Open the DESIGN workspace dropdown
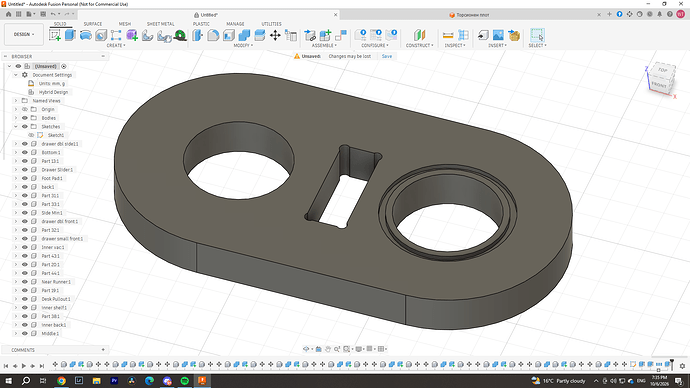690x388 pixels. pos(24,34)
